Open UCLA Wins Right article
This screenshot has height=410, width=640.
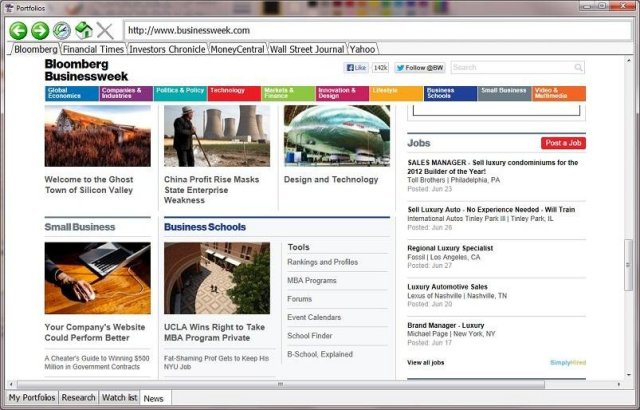pyautogui.click(x=214, y=332)
